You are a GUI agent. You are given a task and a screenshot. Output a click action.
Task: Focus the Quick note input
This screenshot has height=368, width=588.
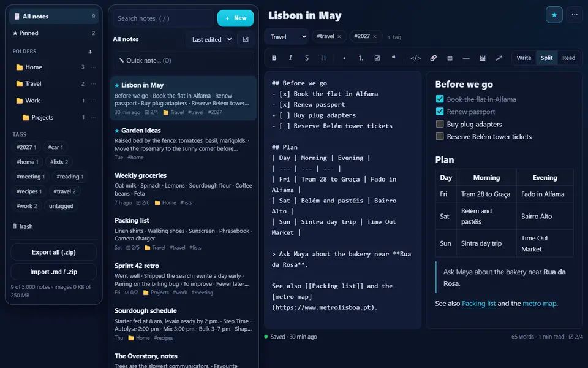coord(183,61)
